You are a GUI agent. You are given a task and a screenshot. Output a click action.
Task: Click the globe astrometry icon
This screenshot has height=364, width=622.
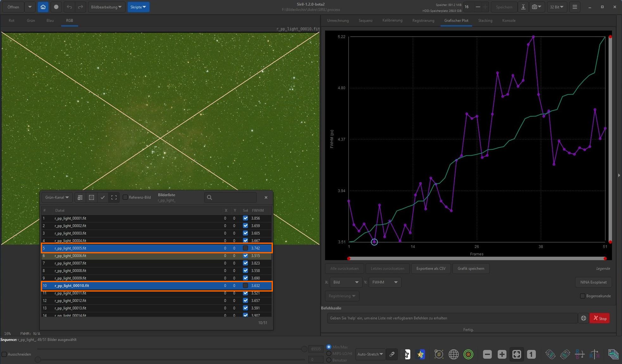[x=453, y=354]
